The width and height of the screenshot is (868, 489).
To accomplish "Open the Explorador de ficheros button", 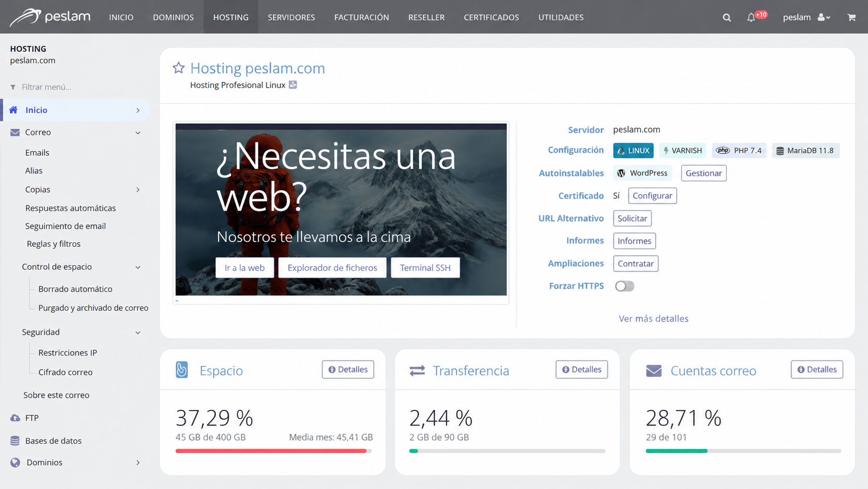I will (332, 268).
